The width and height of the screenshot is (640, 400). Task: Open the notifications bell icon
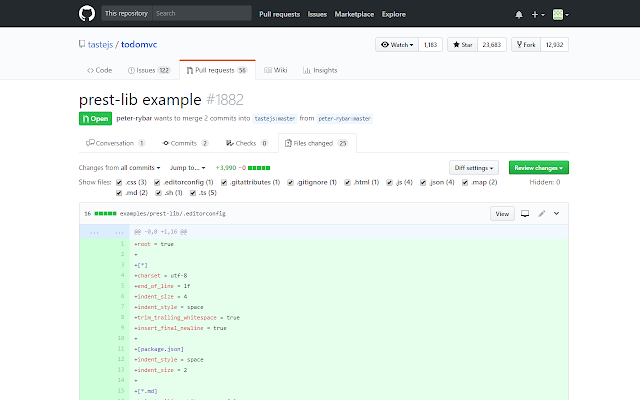pyautogui.click(x=519, y=15)
